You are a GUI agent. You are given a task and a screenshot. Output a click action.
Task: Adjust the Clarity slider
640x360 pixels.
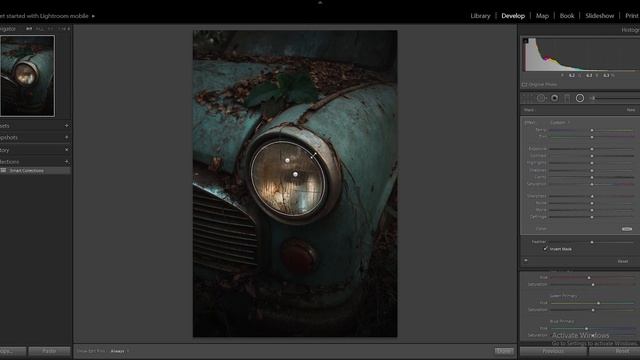(592, 177)
